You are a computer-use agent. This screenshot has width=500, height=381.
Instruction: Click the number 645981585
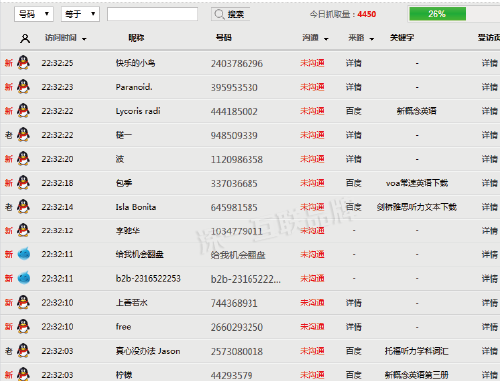(x=234, y=207)
